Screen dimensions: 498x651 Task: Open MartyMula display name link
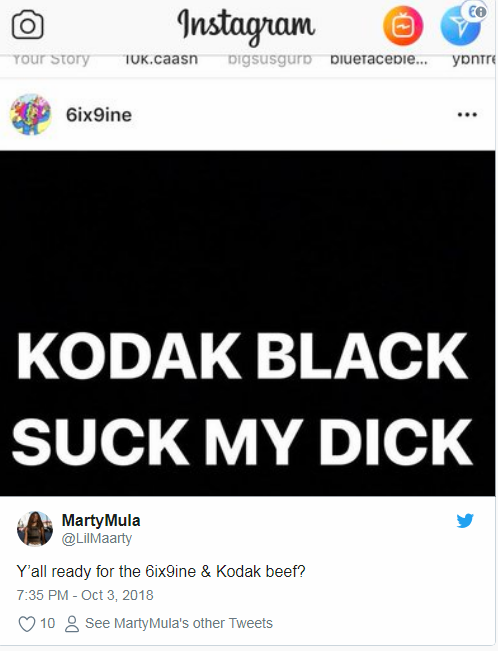[101, 520]
